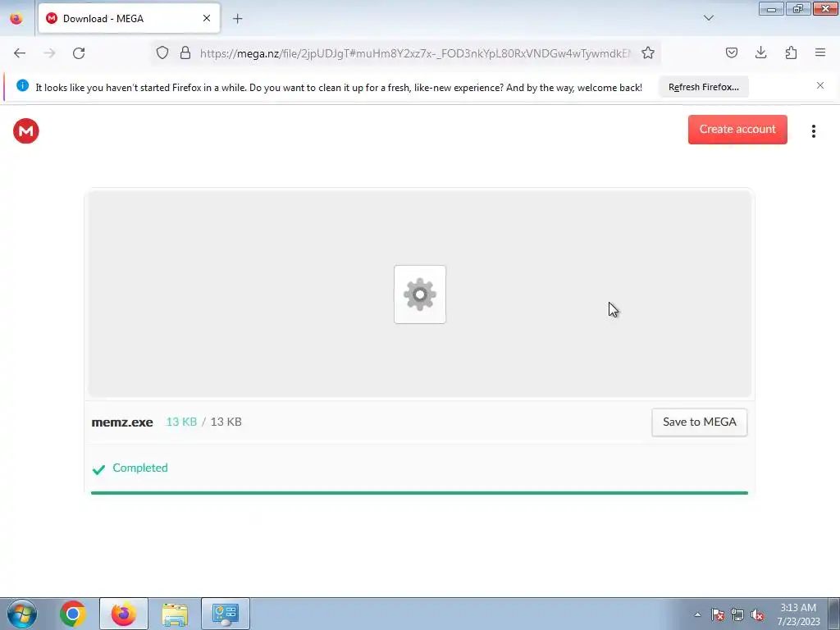Open a new tab with plus button
The width and height of the screenshot is (840, 630).
pos(237,19)
